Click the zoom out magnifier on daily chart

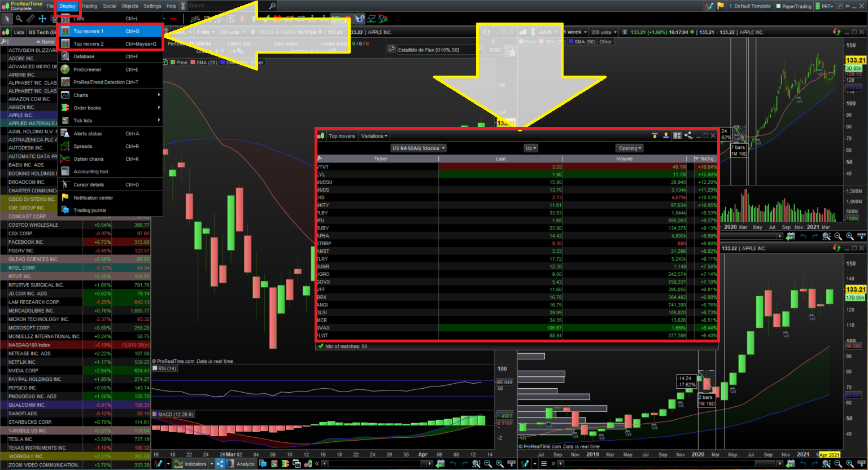(x=488, y=464)
